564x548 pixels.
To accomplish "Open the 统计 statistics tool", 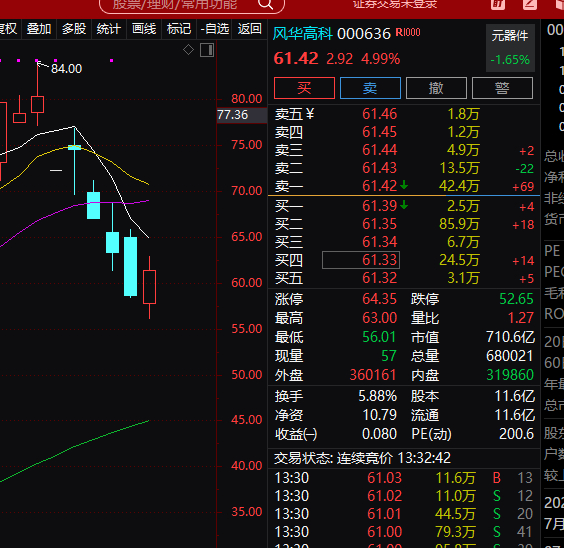I will click(x=109, y=28).
